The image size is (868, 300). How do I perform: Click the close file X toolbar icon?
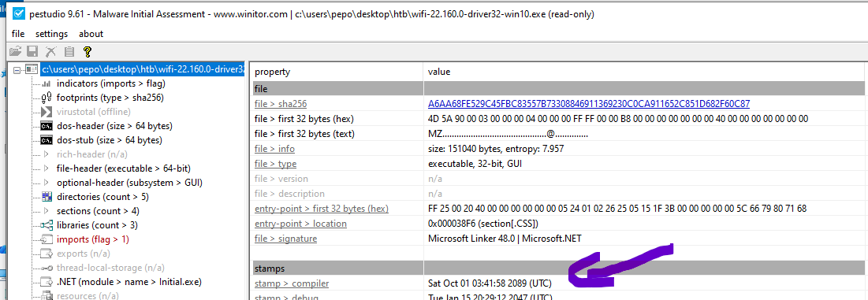(x=51, y=52)
